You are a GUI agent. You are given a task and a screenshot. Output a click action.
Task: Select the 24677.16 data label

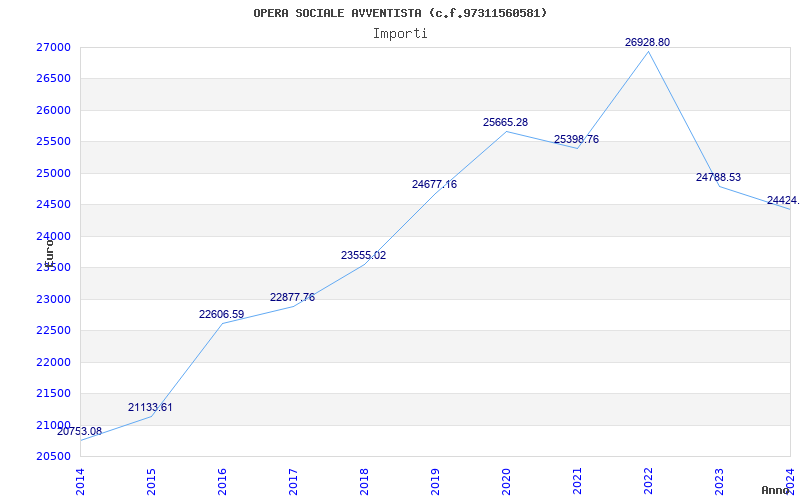click(x=434, y=185)
